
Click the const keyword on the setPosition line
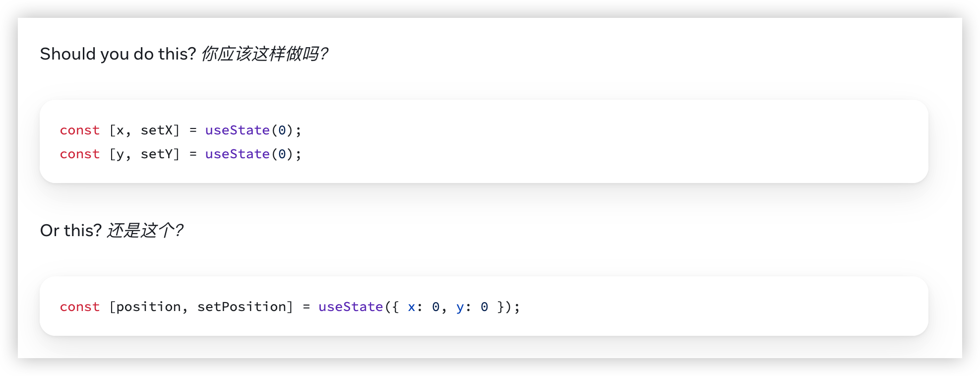79,307
